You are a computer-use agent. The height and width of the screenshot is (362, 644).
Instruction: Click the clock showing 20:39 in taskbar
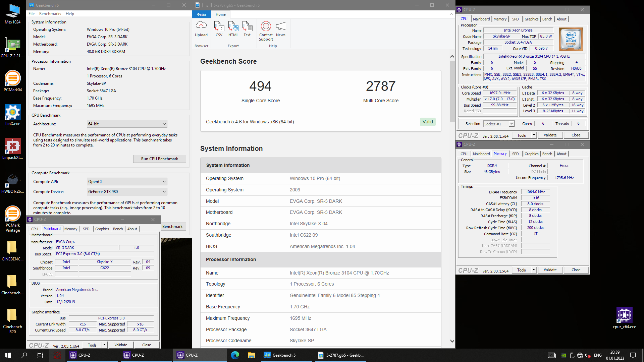coord(615,355)
